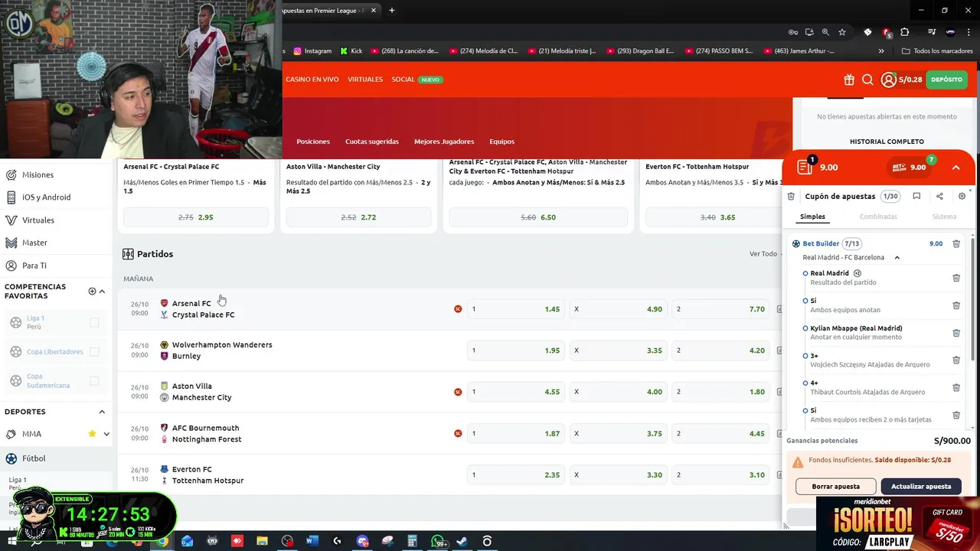This screenshot has width=980, height=551.
Task: Select the Sistema tab
Action: tap(944, 217)
